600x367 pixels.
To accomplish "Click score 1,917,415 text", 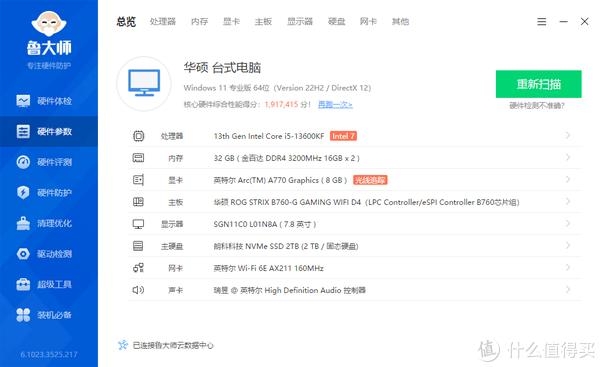I will tap(281, 104).
